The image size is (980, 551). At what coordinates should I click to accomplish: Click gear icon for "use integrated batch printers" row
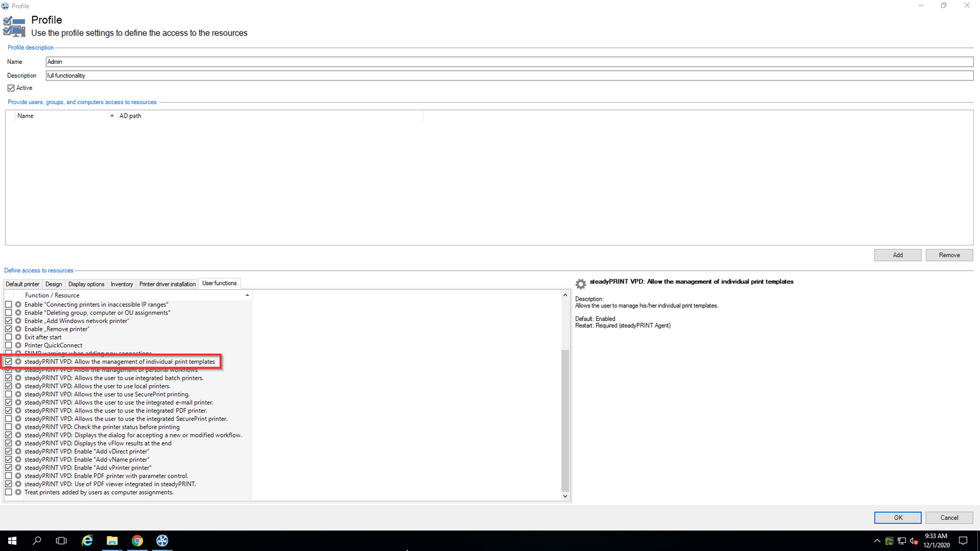[18, 378]
